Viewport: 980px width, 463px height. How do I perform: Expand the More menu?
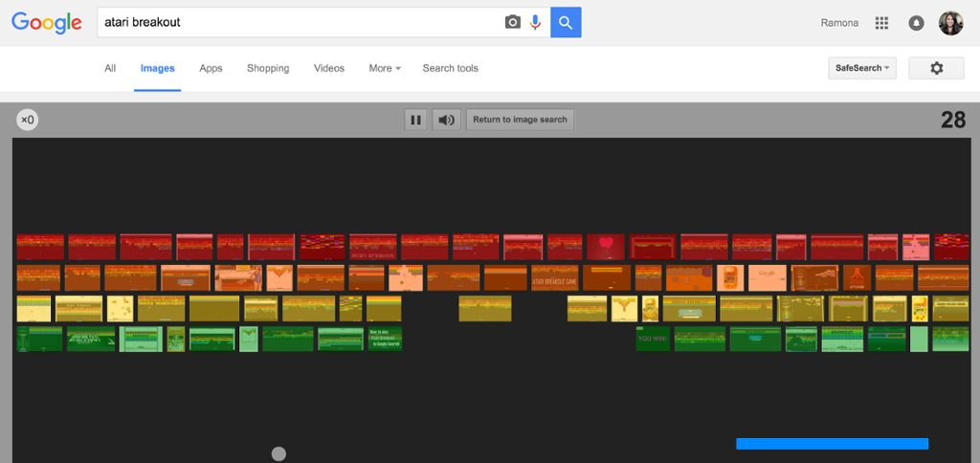point(385,68)
